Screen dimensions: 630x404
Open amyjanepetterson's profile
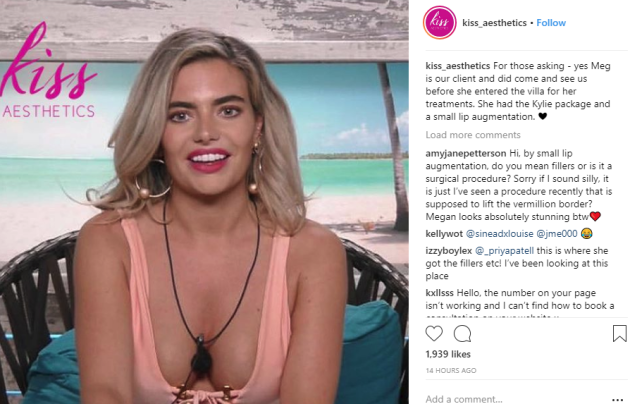tap(466, 153)
